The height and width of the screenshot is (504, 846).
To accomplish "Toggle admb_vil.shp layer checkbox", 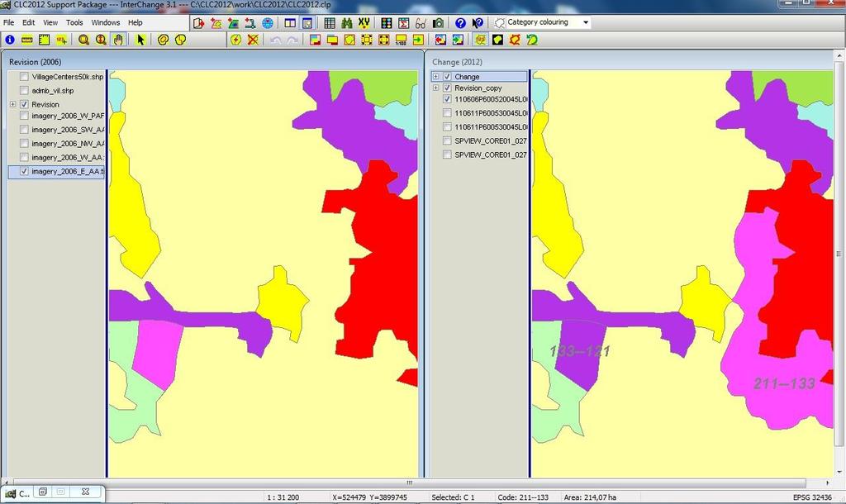I will tap(24, 91).
